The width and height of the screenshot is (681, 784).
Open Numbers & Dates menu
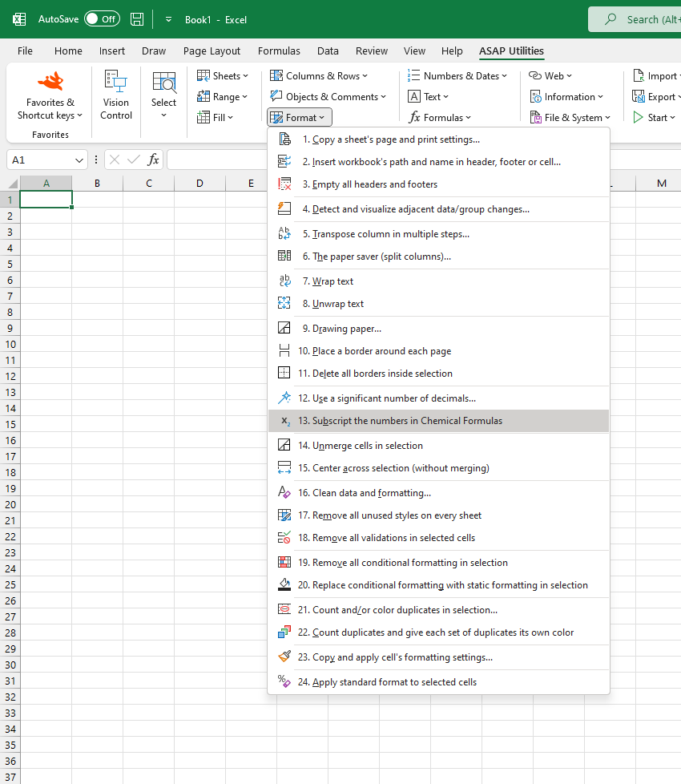coord(457,76)
